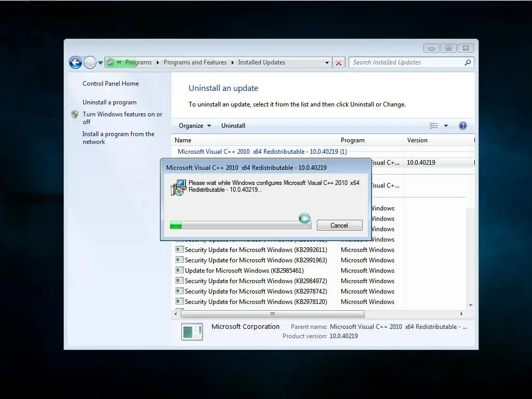This screenshot has height=399, width=532.
Task: Click the details pane update thumbnail
Action: click(192, 331)
